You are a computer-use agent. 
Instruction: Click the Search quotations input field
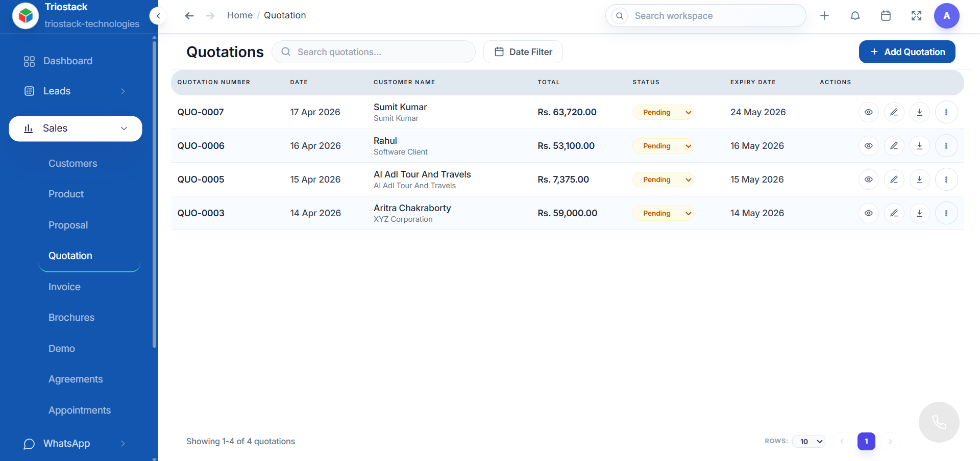[378, 52]
